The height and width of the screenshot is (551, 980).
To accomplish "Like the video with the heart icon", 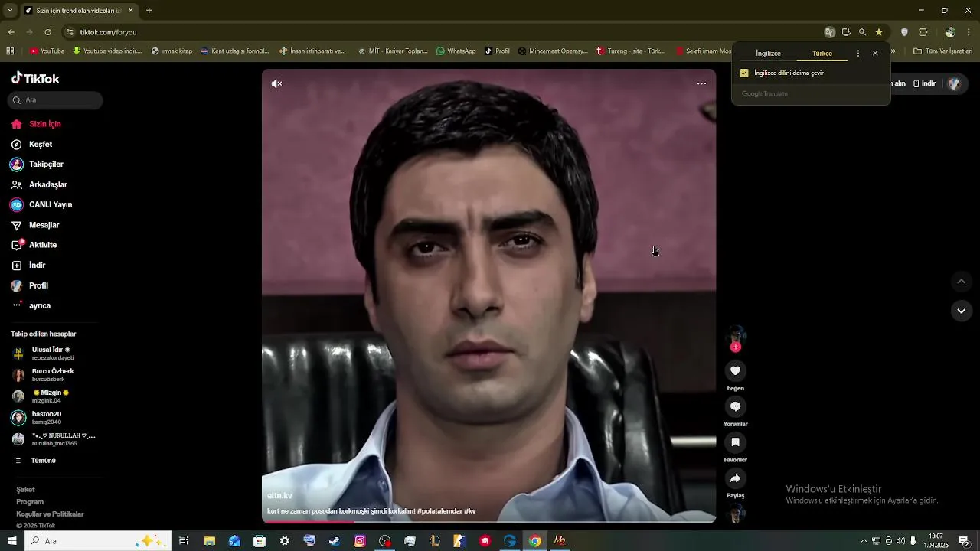I will (735, 370).
